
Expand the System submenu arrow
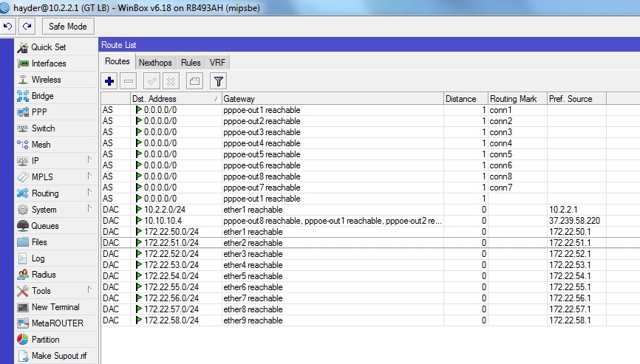click(89, 208)
